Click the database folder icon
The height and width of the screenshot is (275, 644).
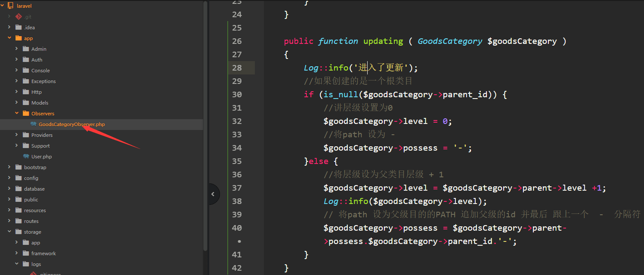point(18,188)
